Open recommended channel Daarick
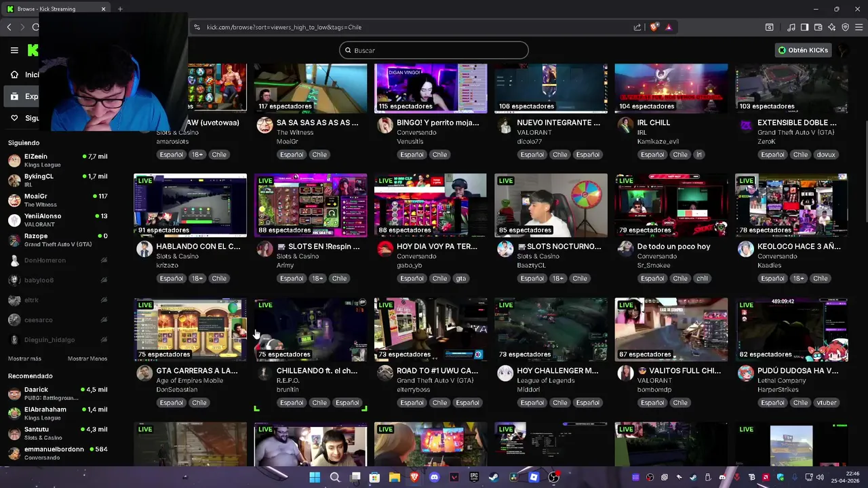 (x=58, y=393)
